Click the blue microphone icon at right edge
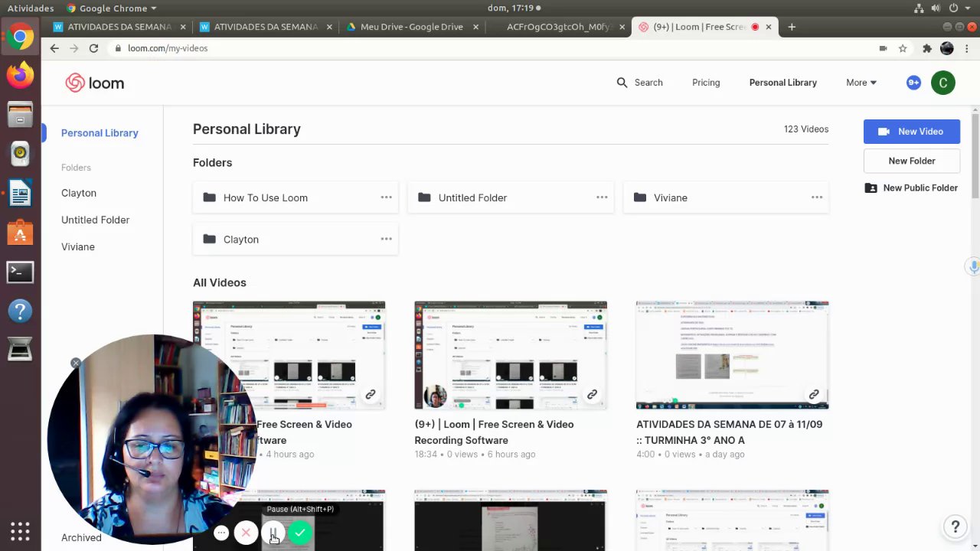 click(x=973, y=266)
